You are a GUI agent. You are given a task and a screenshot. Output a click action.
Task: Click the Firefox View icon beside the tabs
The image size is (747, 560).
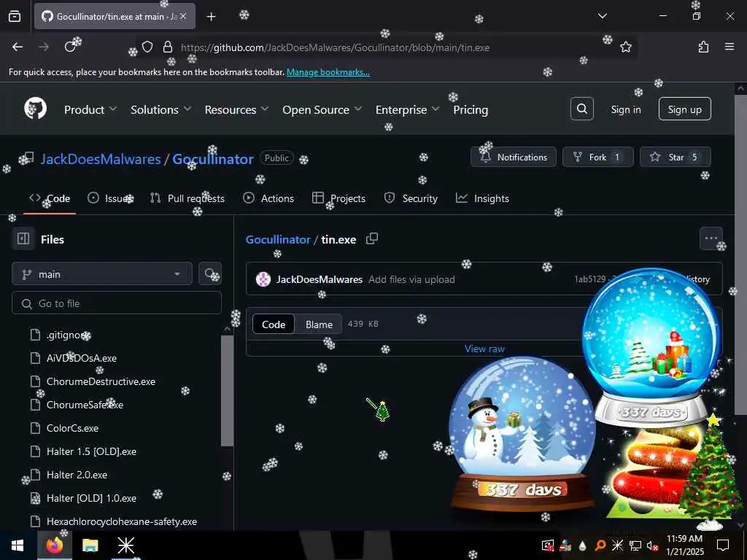click(15, 17)
